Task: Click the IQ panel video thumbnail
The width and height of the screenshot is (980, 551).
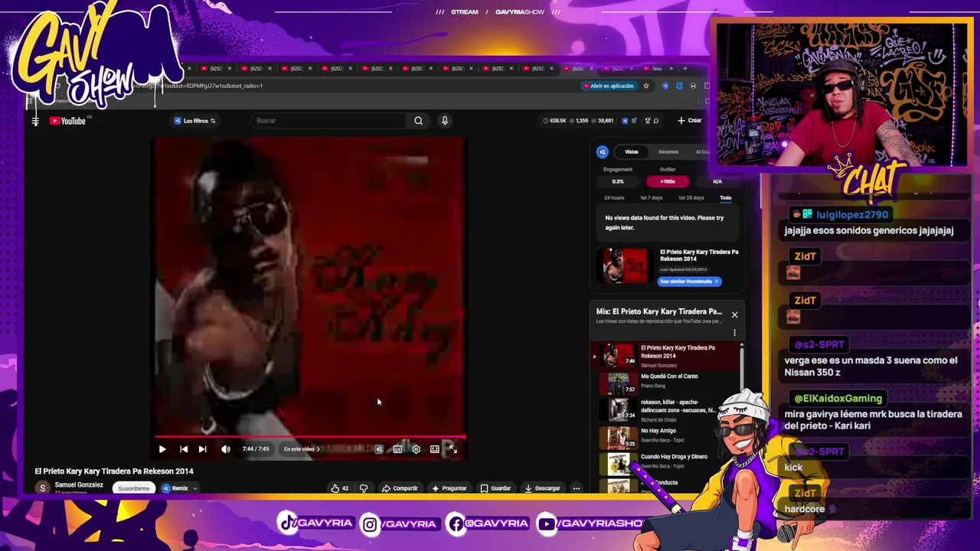Action: tap(626, 266)
